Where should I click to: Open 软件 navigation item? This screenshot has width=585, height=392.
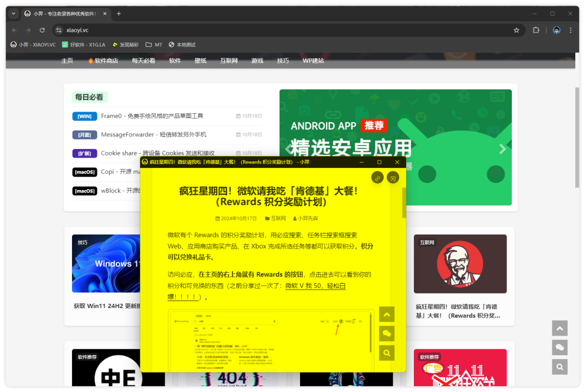pos(175,61)
